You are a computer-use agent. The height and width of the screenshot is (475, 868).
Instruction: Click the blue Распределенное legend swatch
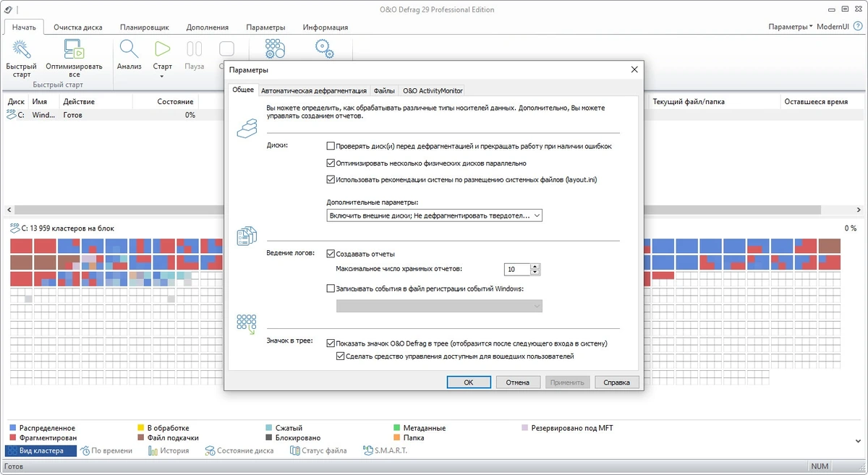(x=13, y=428)
